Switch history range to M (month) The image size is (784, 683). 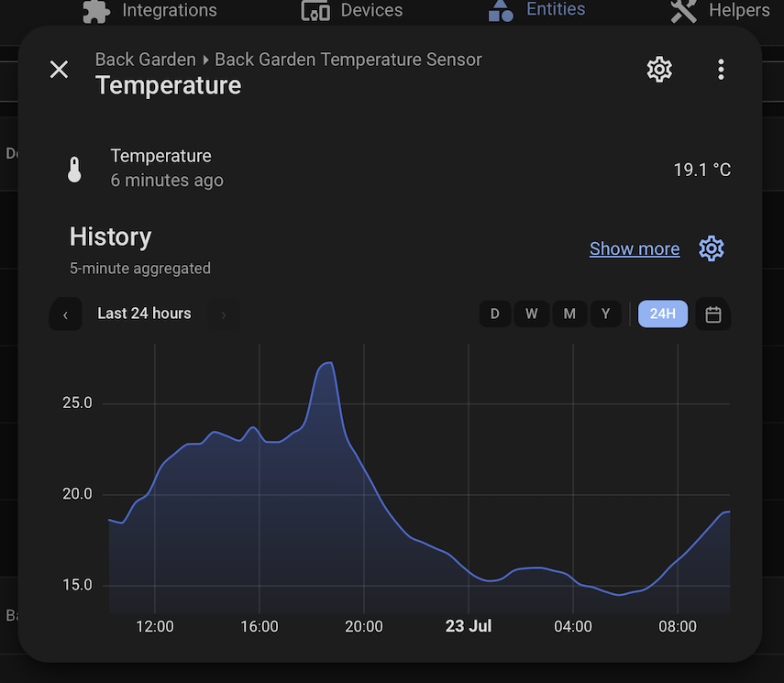(569, 314)
